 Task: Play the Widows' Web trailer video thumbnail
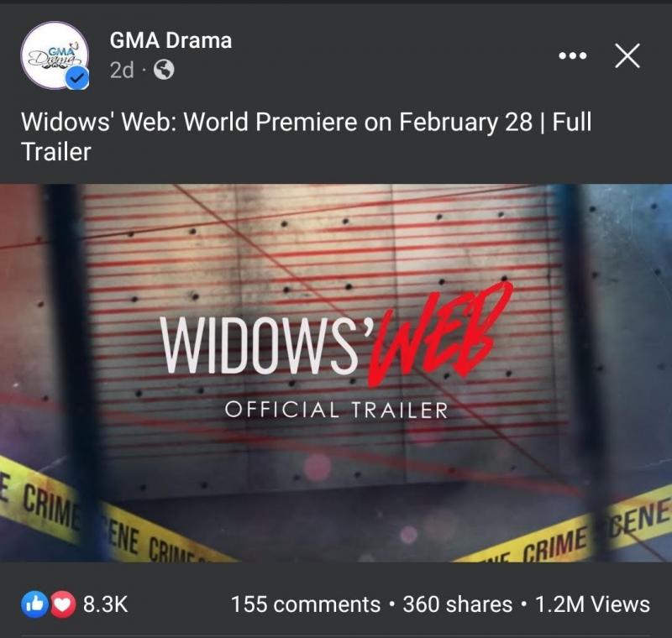tap(336, 373)
